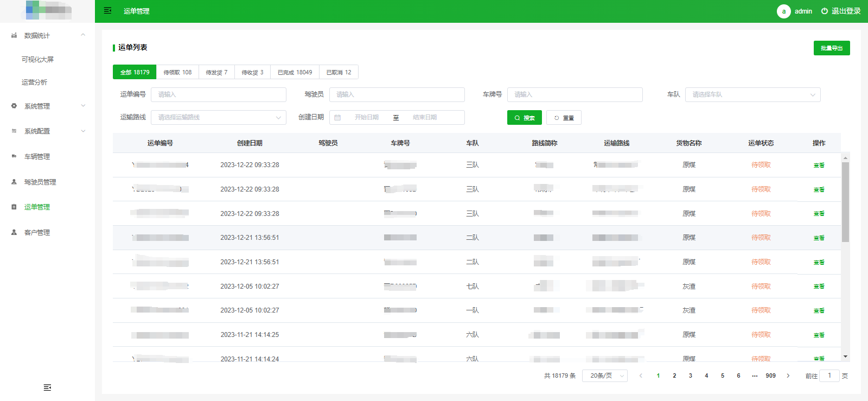Click the 重置 reset button
This screenshot has width=868, height=401.
(564, 117)
